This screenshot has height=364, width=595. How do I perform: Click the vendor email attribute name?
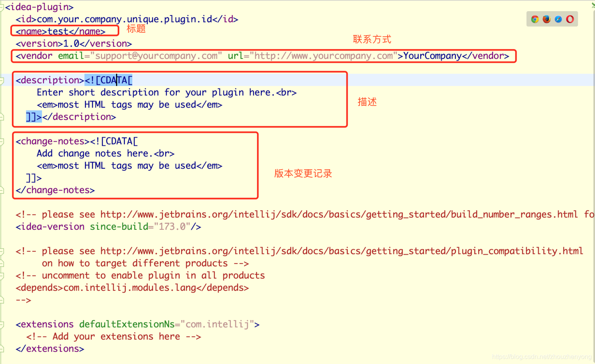coord(71,56)
